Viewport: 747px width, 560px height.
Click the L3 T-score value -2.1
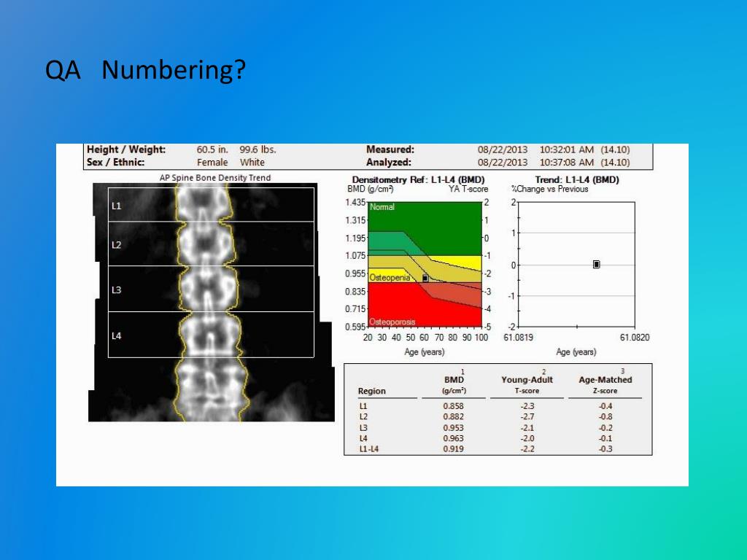527,427
